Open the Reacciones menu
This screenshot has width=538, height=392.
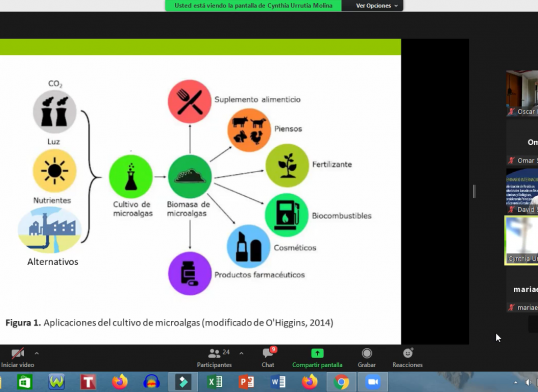pyautogui.click(x=408, y=358)
